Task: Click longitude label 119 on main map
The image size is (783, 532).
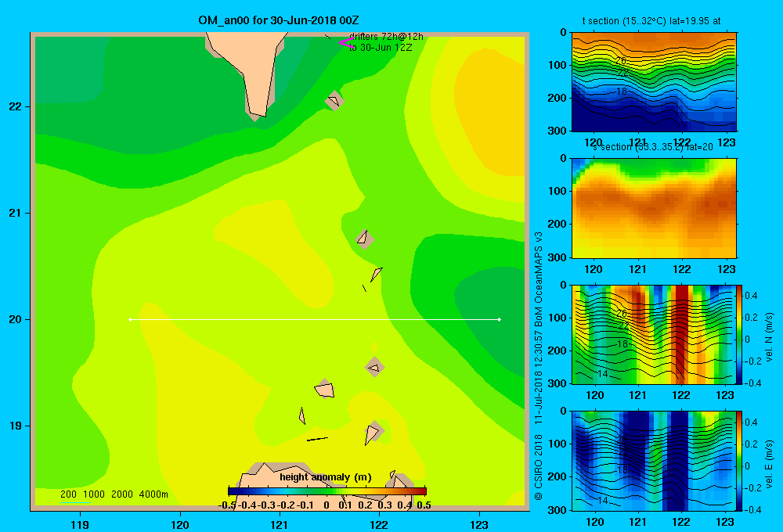Action: click(x=80, y=524)
